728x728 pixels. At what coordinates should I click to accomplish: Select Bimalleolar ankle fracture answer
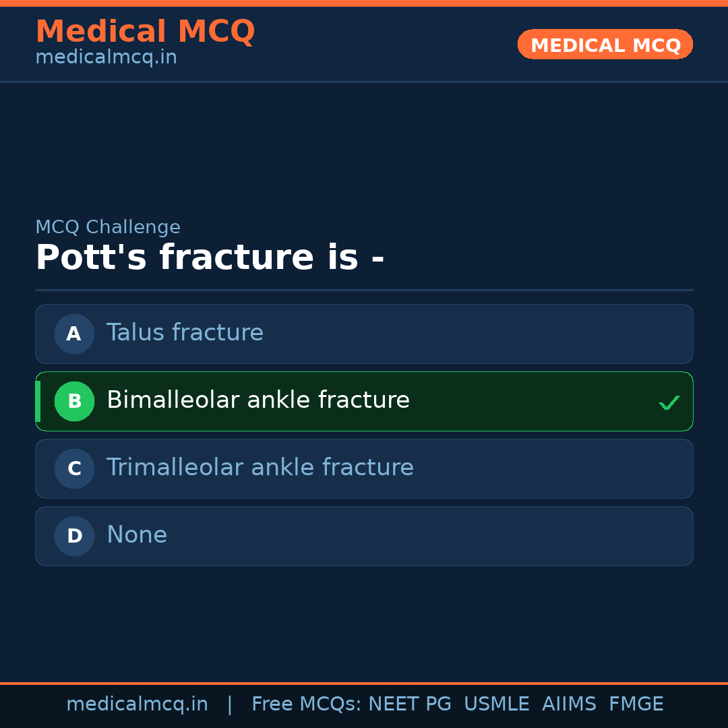[x=258, y=400]
